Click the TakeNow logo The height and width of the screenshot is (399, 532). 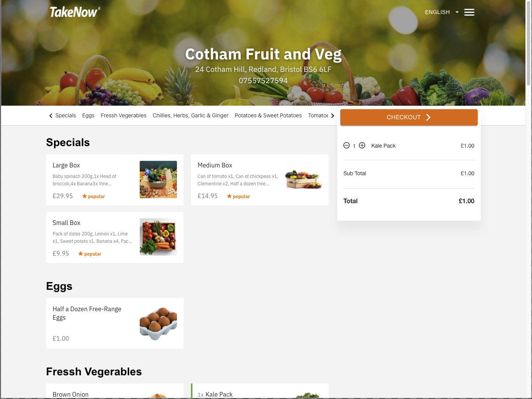[x=75, y=12]
